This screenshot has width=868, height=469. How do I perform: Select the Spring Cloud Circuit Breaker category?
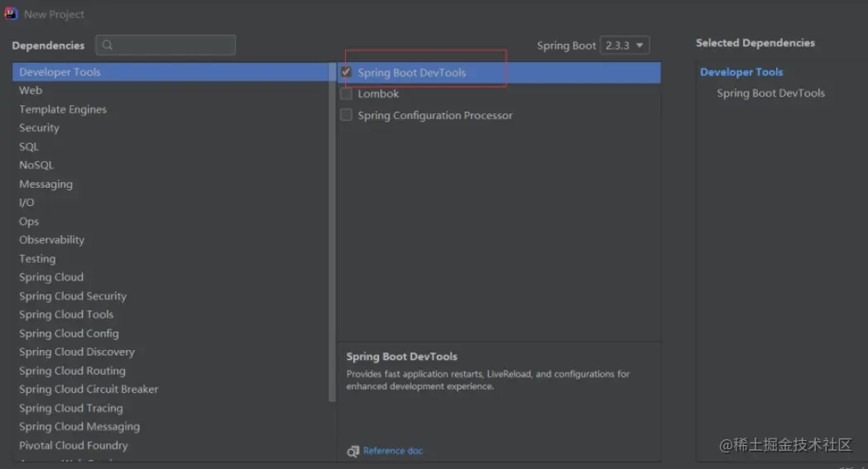(170, 389)
